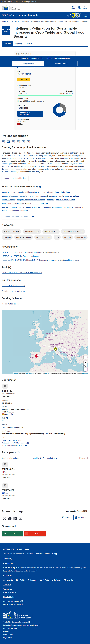Screen dimensions: 90x644
Task: Expand the BEEHERO LTD participant details
Action: pyautogui.click(x=82, y=486)
